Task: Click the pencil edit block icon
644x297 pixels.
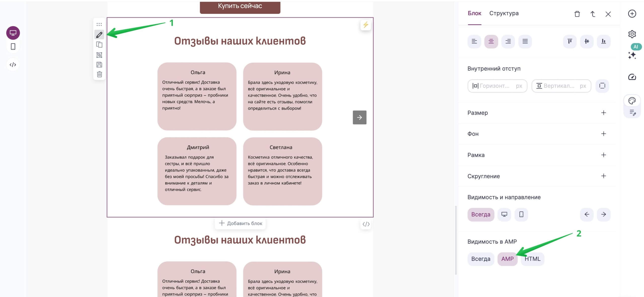Action: click(x=99, y=35)
